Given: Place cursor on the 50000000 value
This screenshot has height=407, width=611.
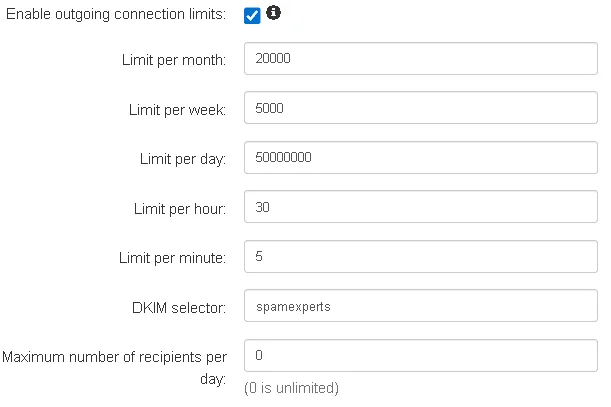Looking at the screenshot, I should [x=285, y=158].
